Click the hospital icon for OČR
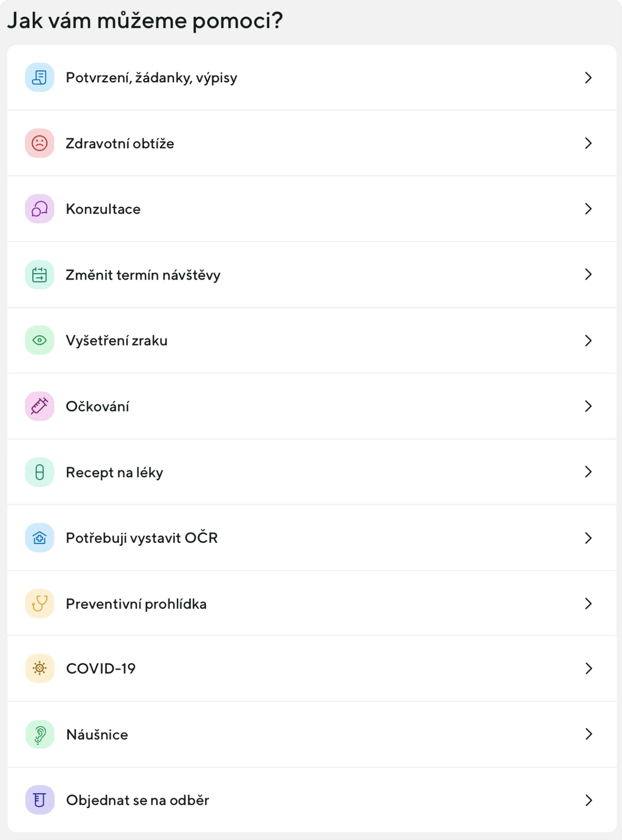 40,538
